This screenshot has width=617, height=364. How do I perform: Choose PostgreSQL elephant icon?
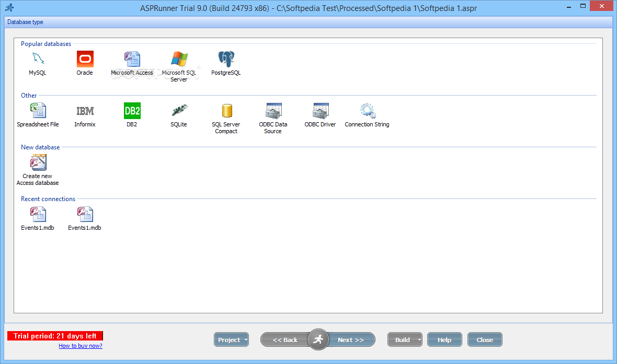pos(226,59)
